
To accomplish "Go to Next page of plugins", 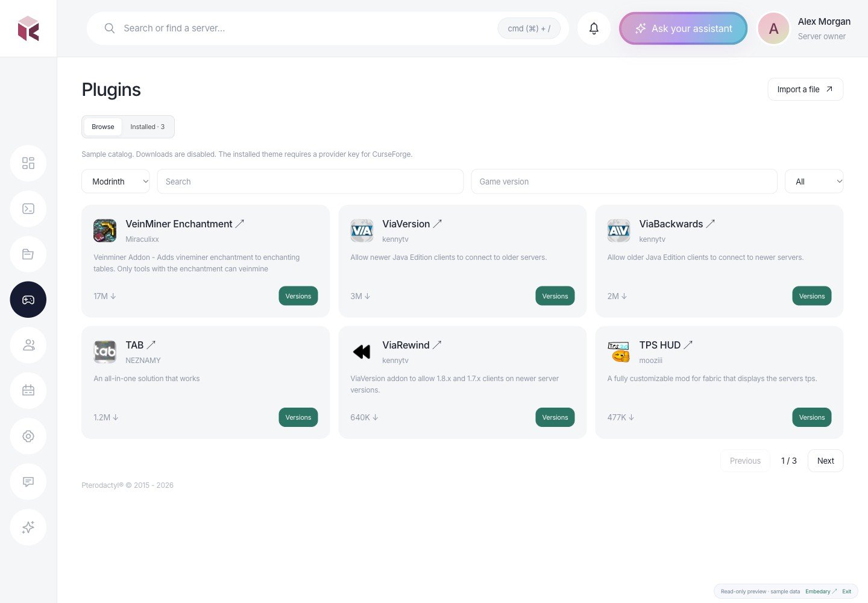I will (x=826, y=461).
